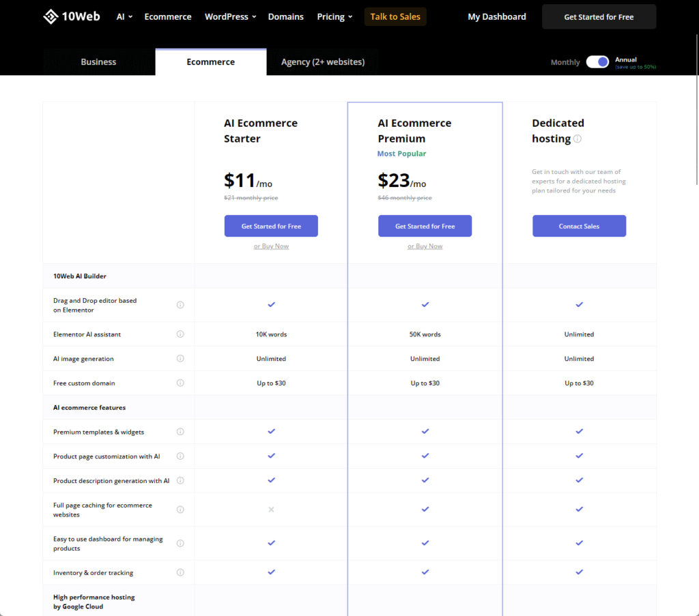Viewport: 699px width, 616px height.
Task: Click Starter checkmark for Drag and Drop editor
Action: click(x=271, y=305)
